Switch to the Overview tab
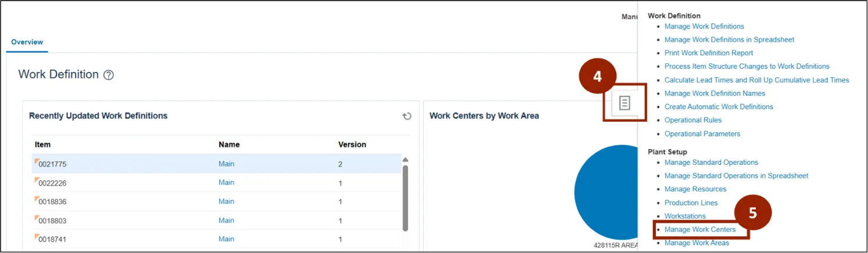 click(27, 42)
